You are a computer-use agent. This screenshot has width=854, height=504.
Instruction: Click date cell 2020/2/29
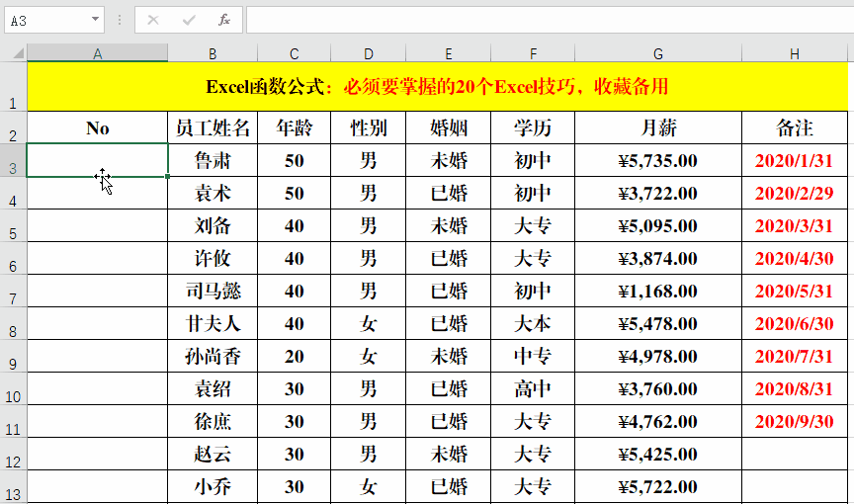(795, 194)
